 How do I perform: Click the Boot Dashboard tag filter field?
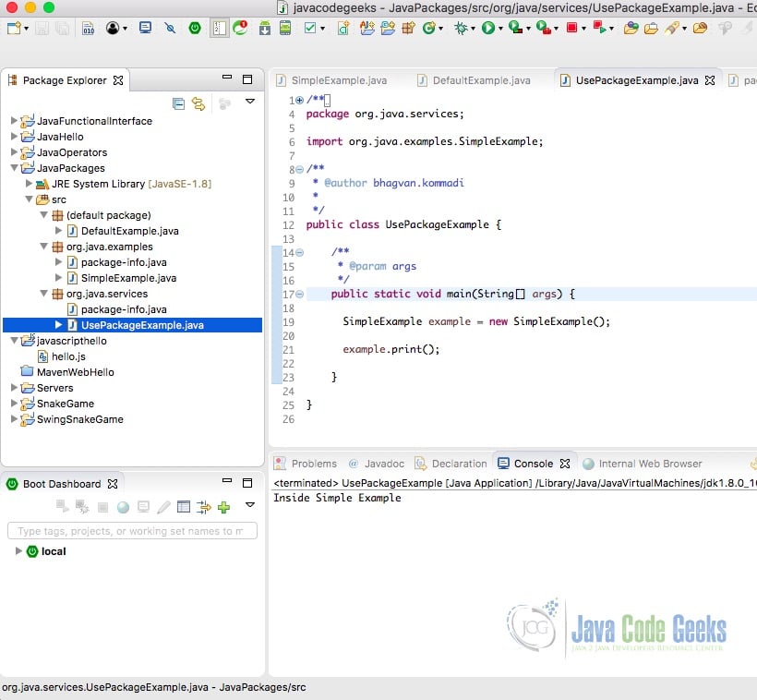coord(129,530)
